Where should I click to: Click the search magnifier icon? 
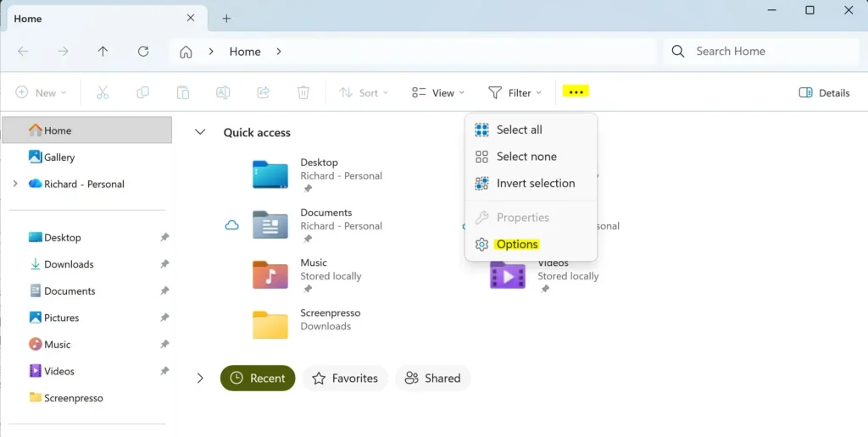pos(678,51)
